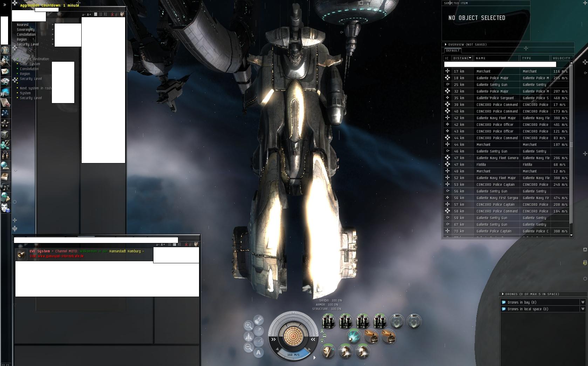Decrease top-left panel font with a-

coord(83,14)
